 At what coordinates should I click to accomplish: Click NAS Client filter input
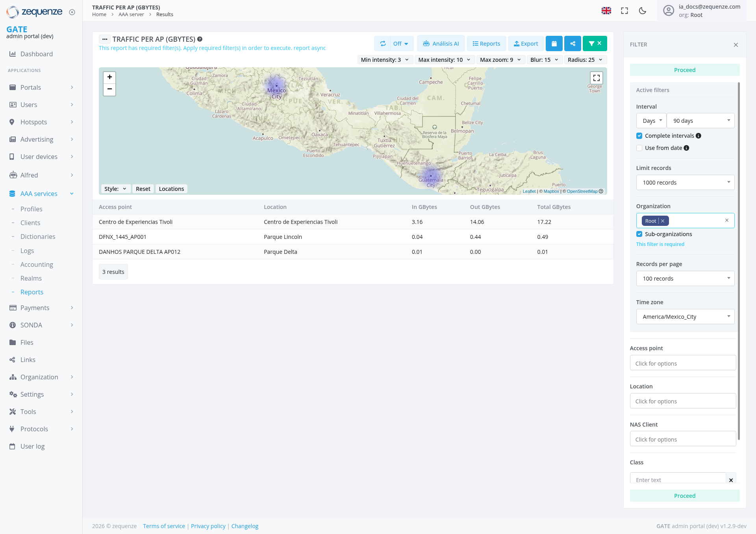(683, 439)
